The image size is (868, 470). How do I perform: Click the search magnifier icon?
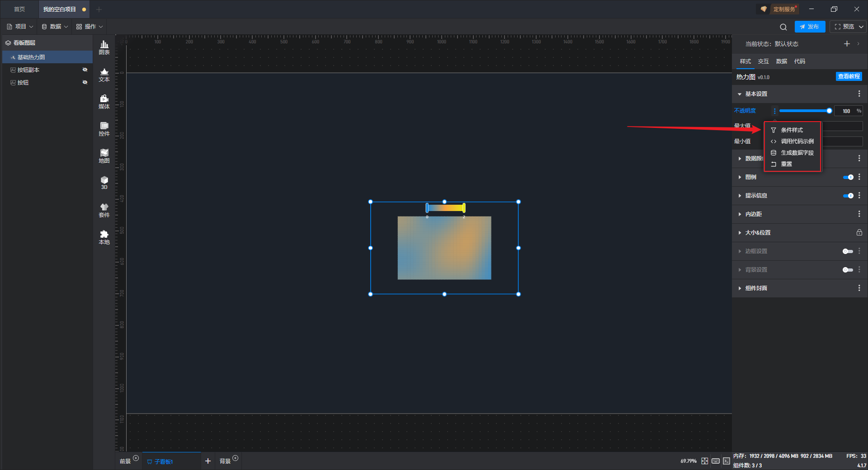[783, 27]
